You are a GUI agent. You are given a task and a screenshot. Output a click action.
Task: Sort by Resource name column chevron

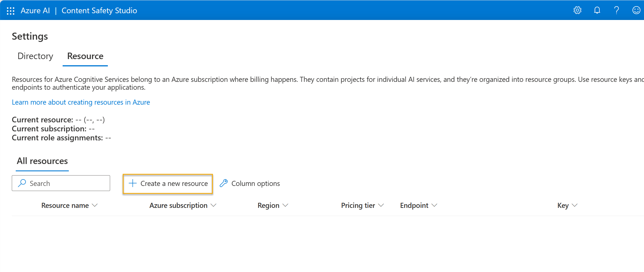point(95,205)
